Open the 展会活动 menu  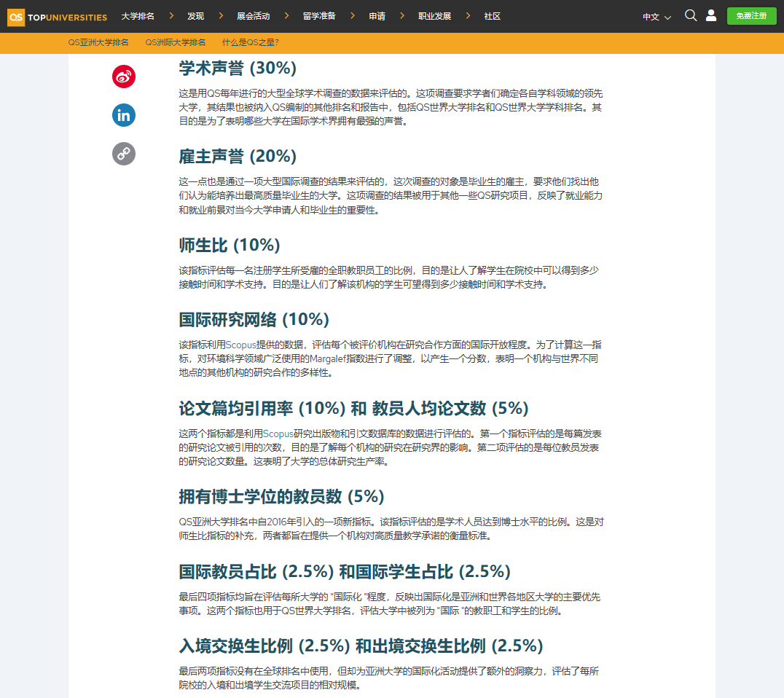(253, 17)
